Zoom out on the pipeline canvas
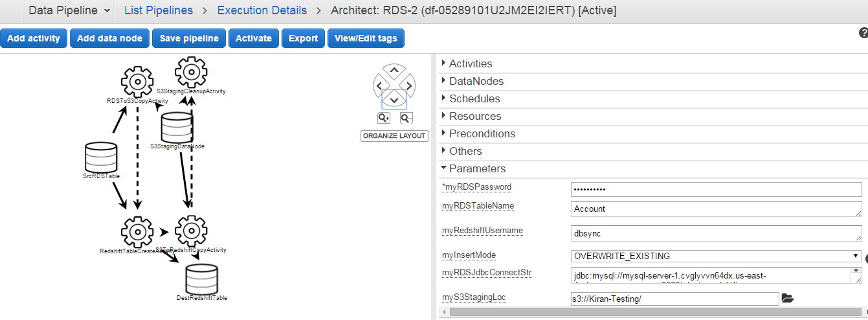The width and height of the screenshot is (868, 320). 406,118
